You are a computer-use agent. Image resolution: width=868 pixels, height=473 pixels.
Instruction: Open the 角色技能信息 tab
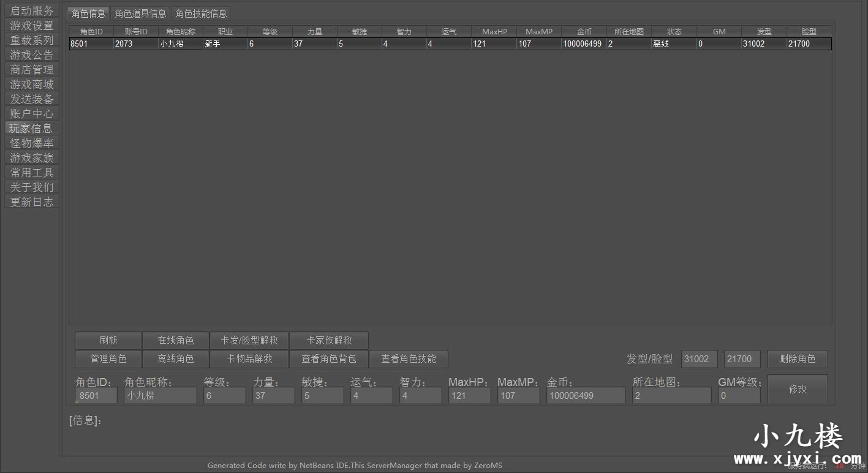(x=201, y=13)
